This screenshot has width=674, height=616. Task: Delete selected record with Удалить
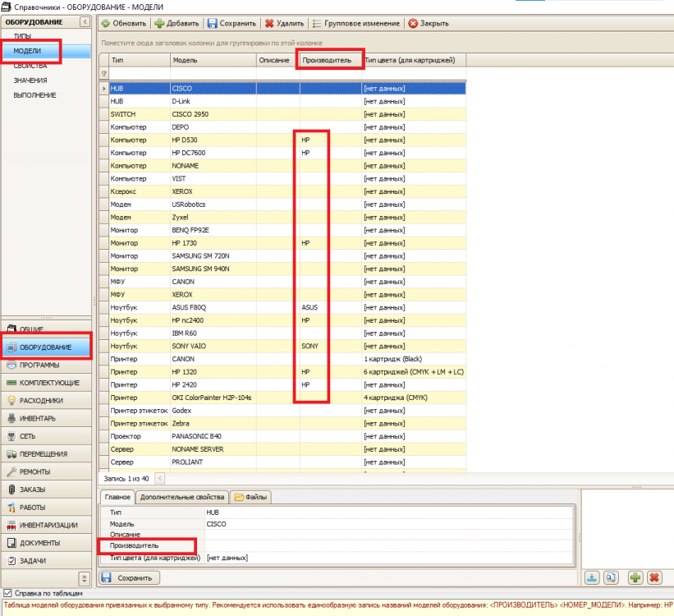(284, 23)
